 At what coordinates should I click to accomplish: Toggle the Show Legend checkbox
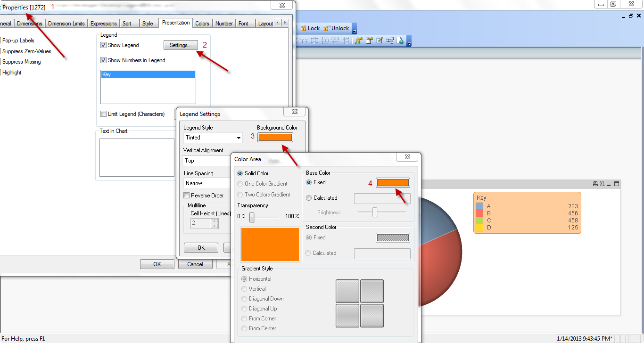pos(103,45)
